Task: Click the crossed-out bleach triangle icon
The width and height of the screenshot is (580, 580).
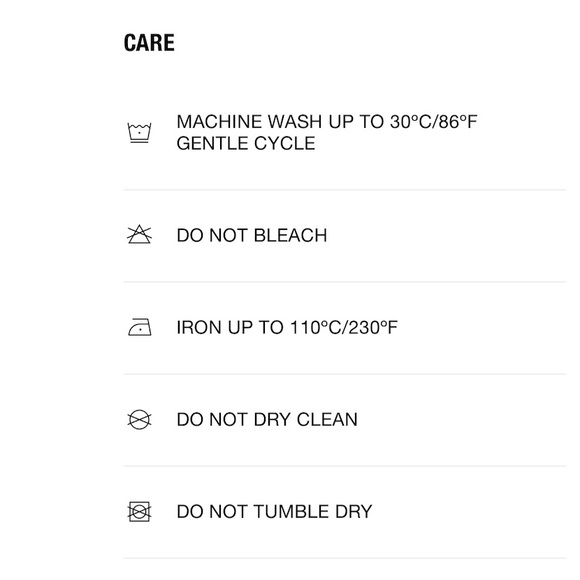Action: 139,234
